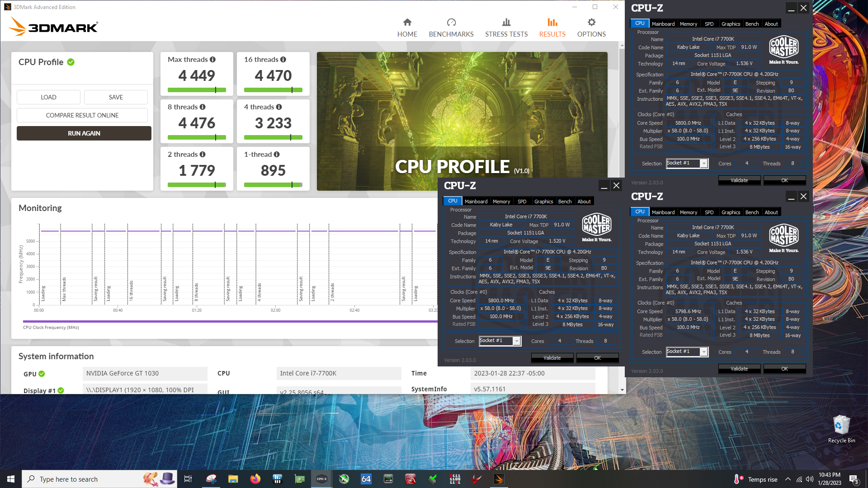The width and height of the screenshot is (868, 488).
Task: Open Memory tab in front CPU-Z window
Action: [x=501, y=202]
